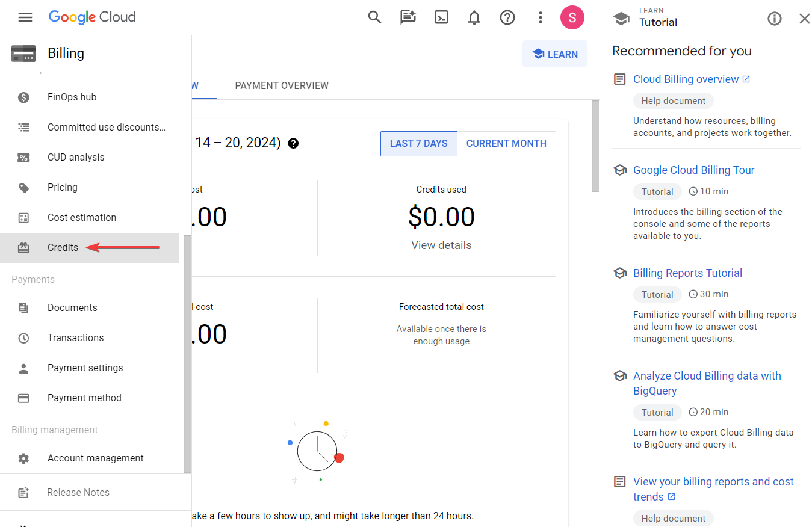Open Documents under Payments
Viewport: 812px width, 527px height.
coord(90,307)
